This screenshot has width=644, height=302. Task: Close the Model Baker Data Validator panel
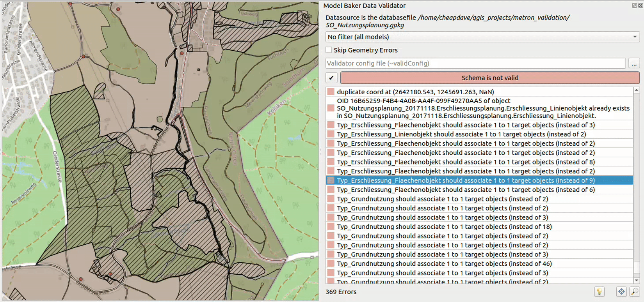click(640, 5)
